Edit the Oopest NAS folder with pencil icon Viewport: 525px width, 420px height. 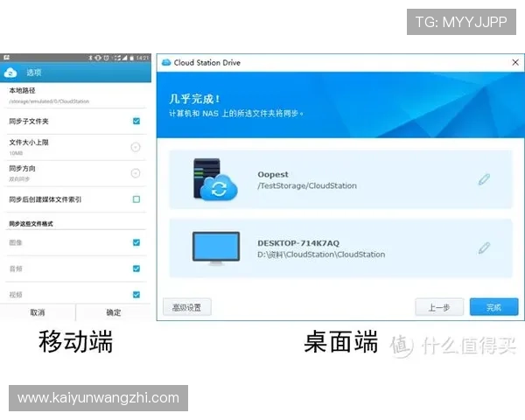click(x=484, y=179)
